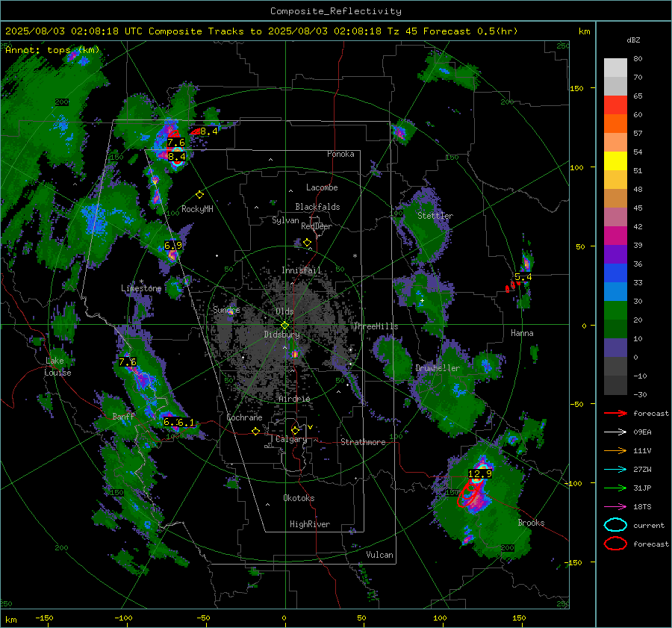Click the cyan 27ZW arrow legend icon
The height and width of the screenshot is (628, 672).
pyautogui.click(x=615, y=470)
